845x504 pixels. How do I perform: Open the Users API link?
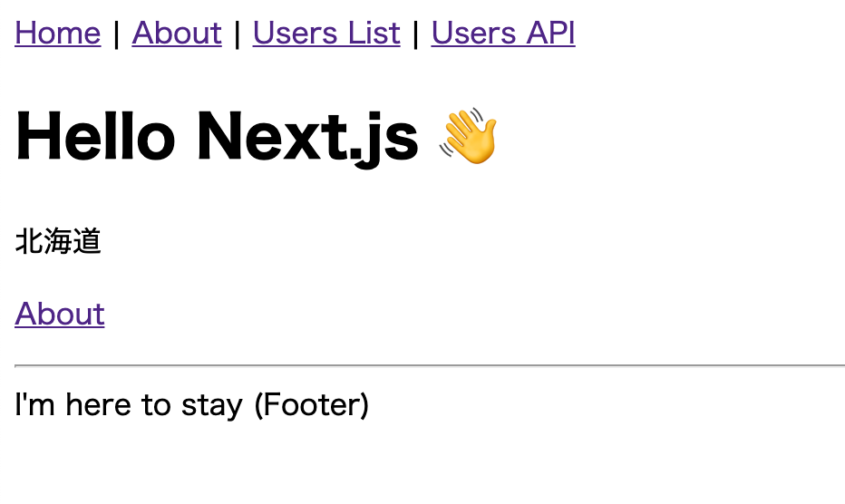(x=503, y=34)
